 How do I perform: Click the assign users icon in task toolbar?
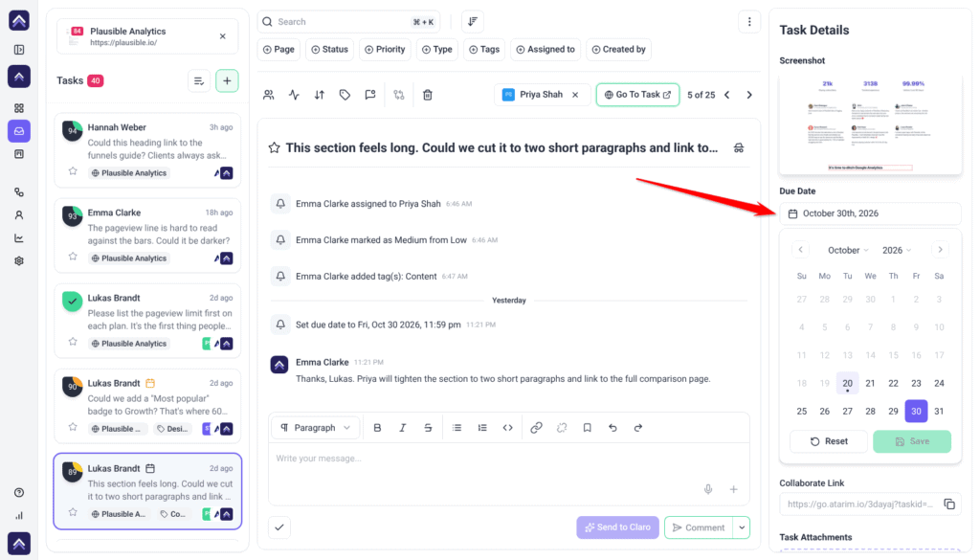pyautogui.click(x=269, y=95)
